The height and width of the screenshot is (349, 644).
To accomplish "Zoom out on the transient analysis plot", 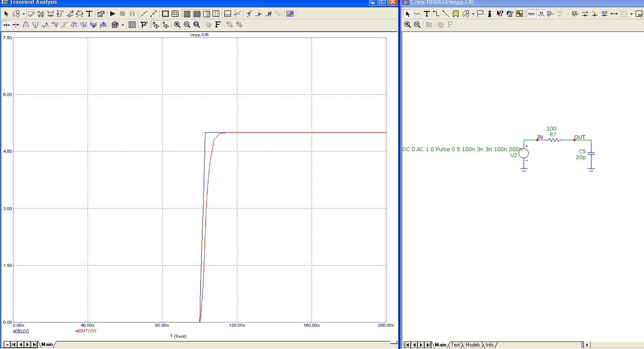I will 187,25.
